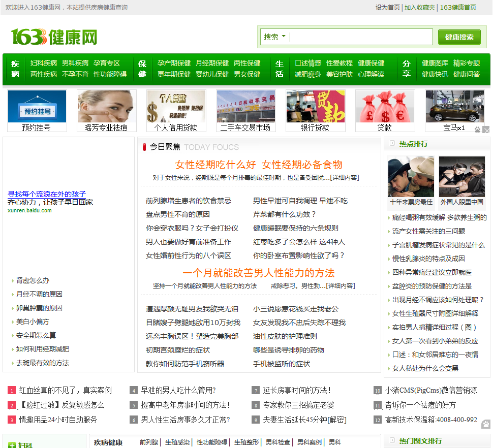Open ad 8 专家教你三招搞定老婆
This screenshot has width=493, height=448.
tap(298, 405)
